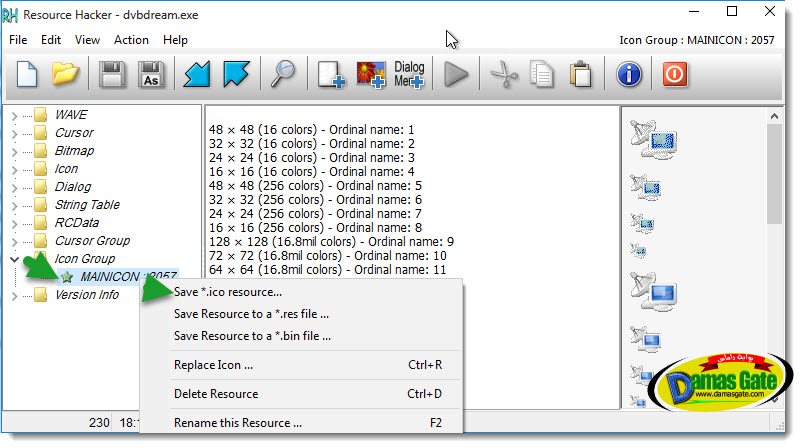Expand the Dialog tree node
The height and width of the screenshot is (448, 800).
click(x=14, y=188)
